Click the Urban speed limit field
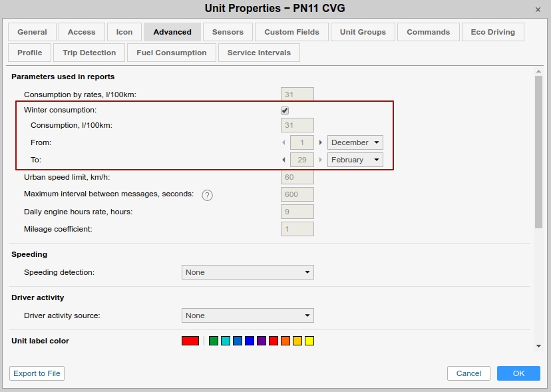Image resolution: width=551 pixels, height=392 pixels. click(x=297, y=178)
